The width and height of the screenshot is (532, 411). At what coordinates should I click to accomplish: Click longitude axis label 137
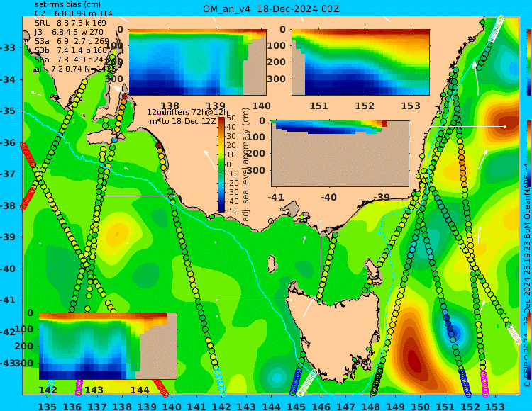[x=97, y=406]
